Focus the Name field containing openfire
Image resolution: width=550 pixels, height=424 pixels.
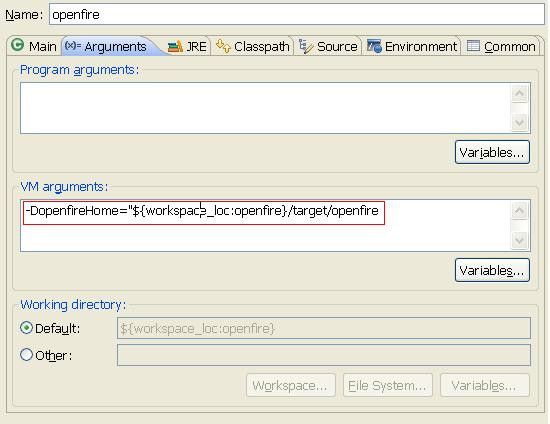click(x=297, y=14)
